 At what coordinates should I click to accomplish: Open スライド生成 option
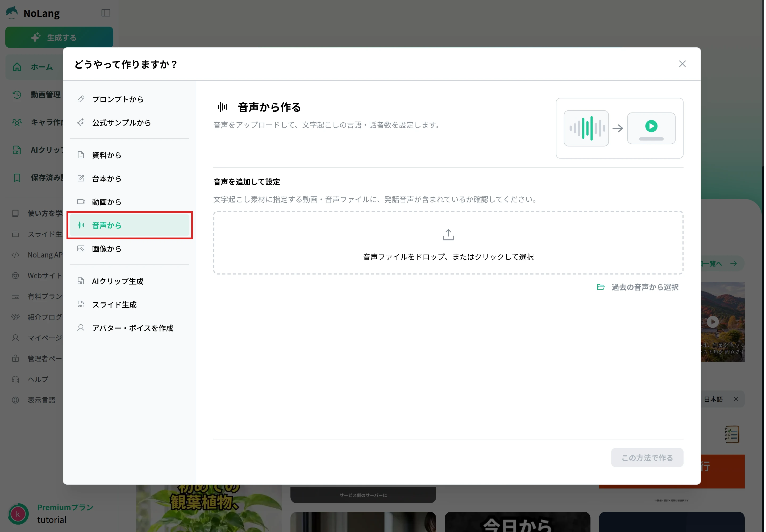129,304
